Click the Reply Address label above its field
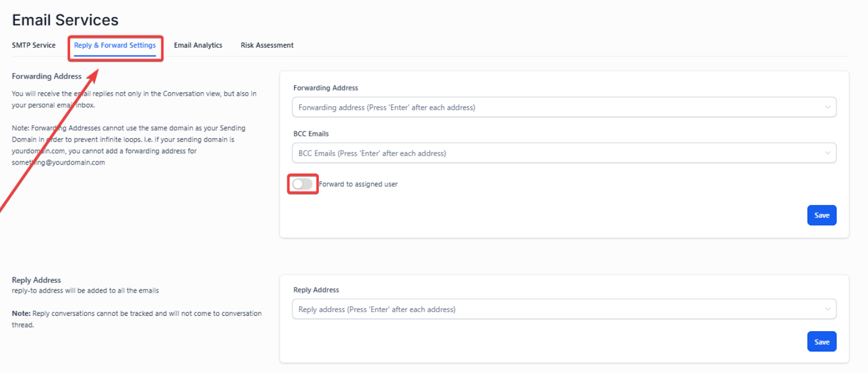 [316, 290]
